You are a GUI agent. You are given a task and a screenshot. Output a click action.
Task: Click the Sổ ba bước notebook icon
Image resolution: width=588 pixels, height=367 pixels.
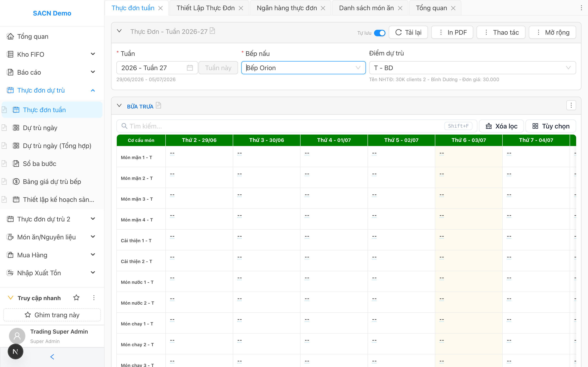pos(16,164)
